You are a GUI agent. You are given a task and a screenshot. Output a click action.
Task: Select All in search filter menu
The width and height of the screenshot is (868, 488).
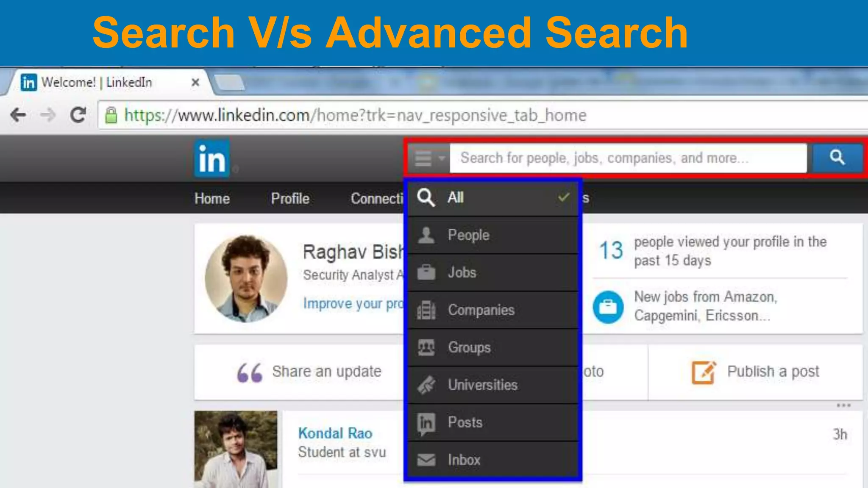pos(493,198)
